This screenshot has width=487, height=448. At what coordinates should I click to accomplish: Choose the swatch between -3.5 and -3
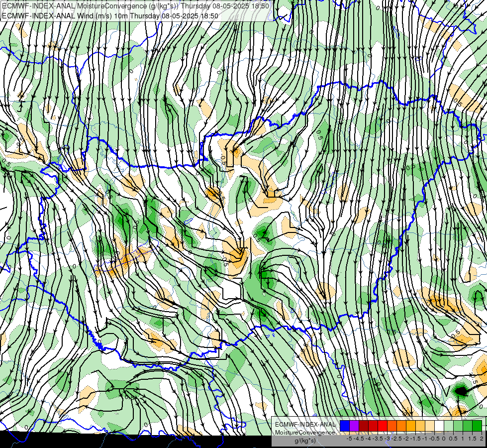383,426
